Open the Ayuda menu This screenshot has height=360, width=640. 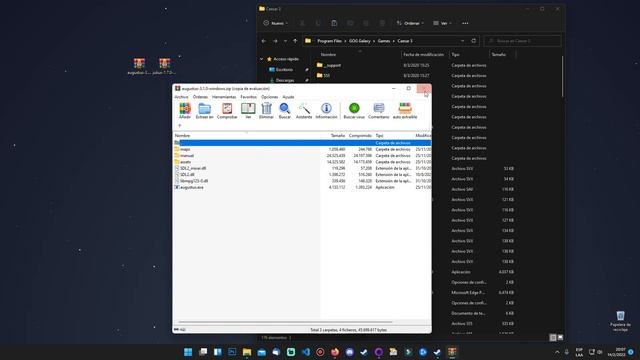288,97
